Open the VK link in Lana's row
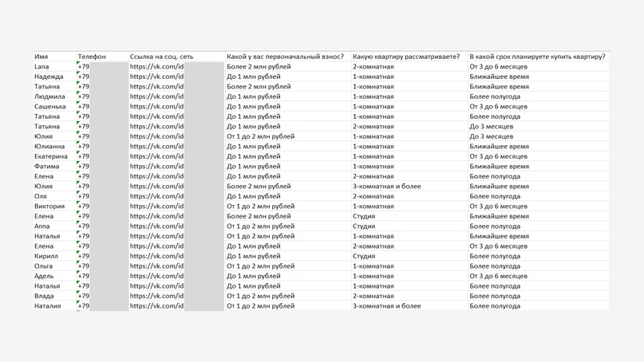Screen dimensions: 644x362 click(156, 67)
